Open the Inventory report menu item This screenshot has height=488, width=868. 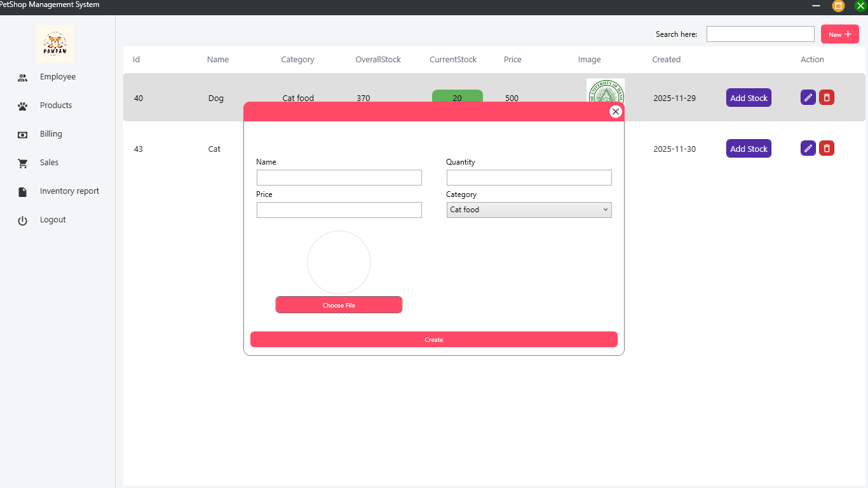click(x=69, y=191)
